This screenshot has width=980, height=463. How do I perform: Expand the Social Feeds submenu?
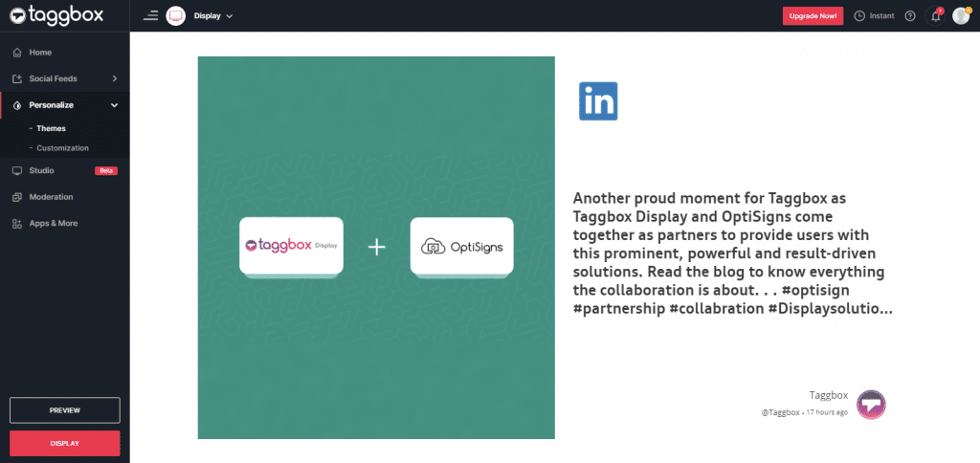[x=114, y=78]
